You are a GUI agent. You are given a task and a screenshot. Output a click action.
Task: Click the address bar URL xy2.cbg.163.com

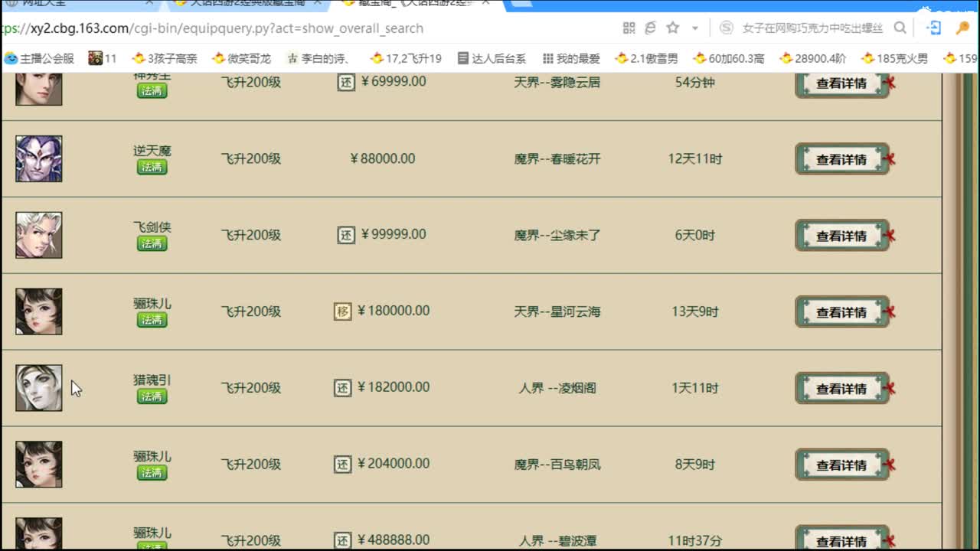point(211,28)
